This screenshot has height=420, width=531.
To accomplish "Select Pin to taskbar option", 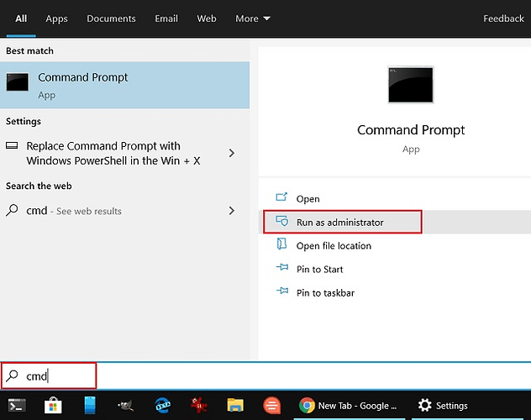I will (x=325, y=293).
